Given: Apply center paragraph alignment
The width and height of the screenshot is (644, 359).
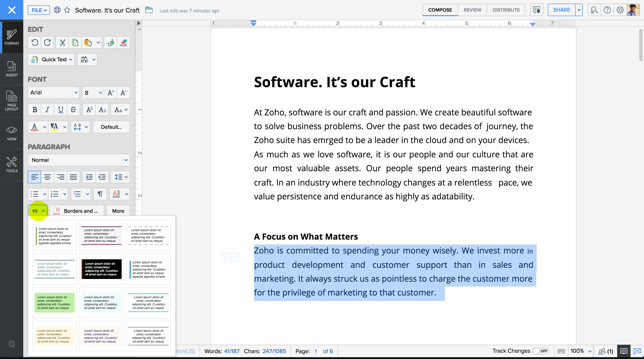Looking at the screenshot, I should [47, 177].
